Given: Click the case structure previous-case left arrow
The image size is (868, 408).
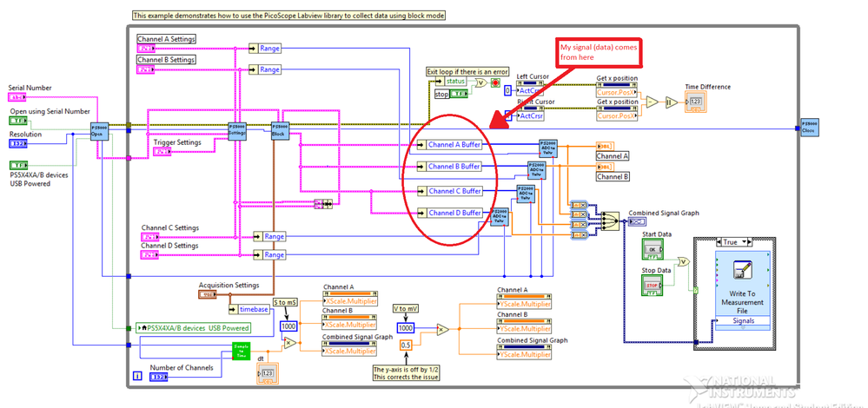Looking at the screenshot, I should [x=719, y=242].
